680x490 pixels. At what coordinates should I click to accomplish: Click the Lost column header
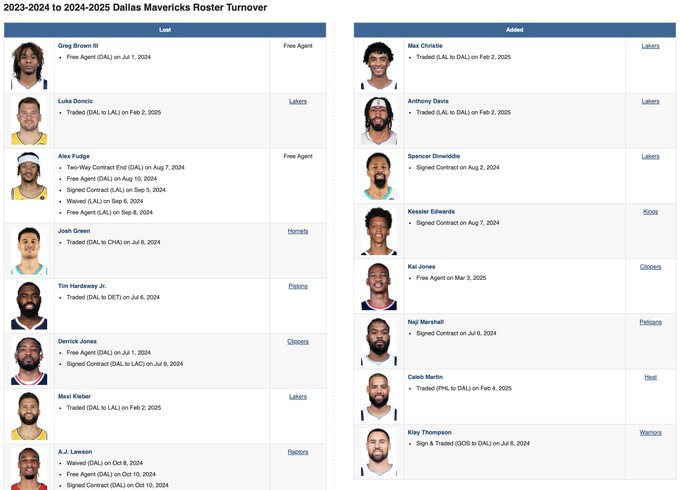165,30
